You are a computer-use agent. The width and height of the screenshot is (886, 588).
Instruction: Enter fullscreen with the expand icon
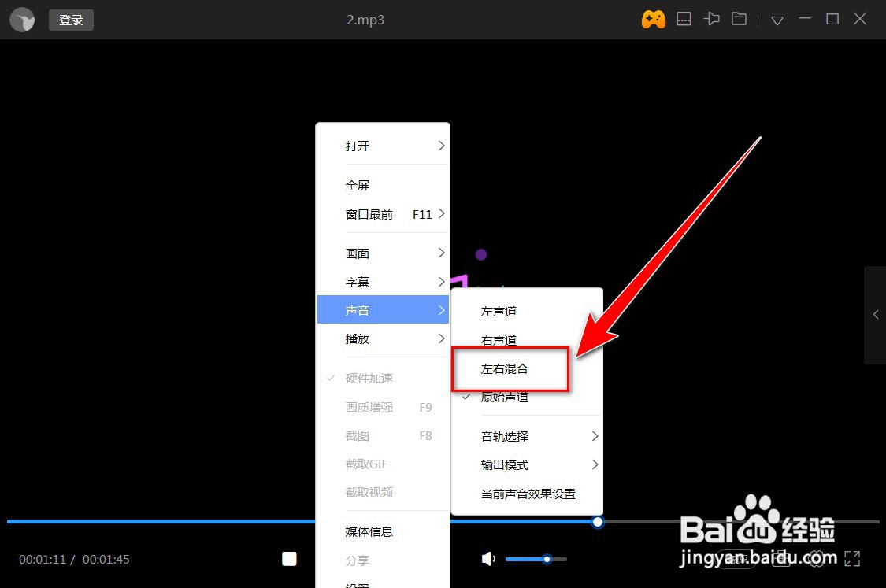click(x=852, y=559)
